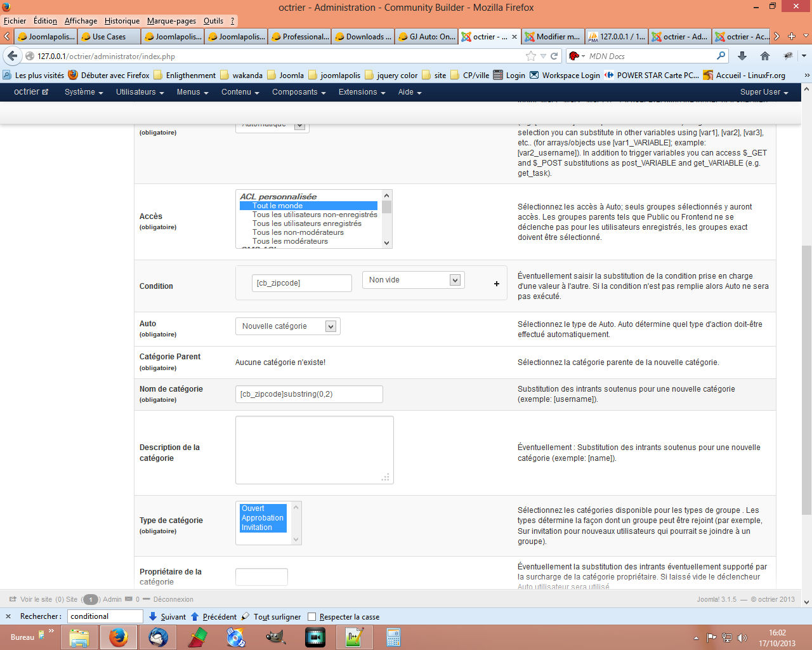The image size is (812, 650).
Task: Add another condition with the plus icon
Action: click(x=497, y=284)
